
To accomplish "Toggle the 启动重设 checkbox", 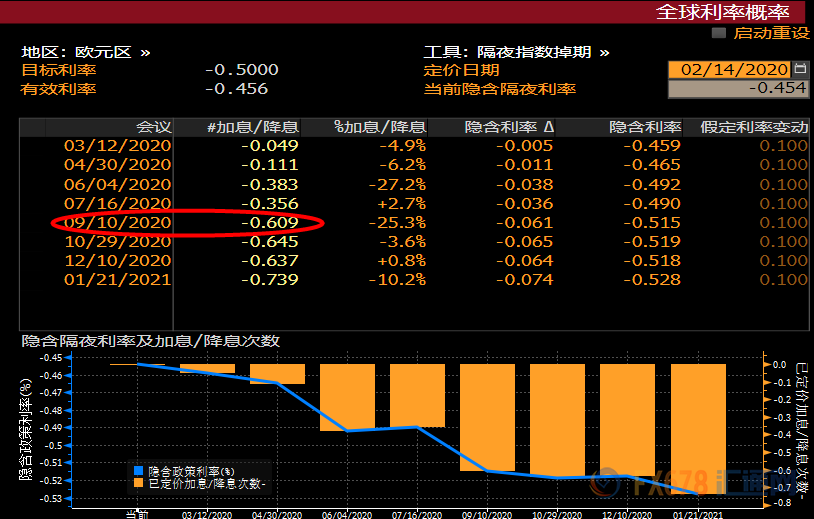I will 718,33.
